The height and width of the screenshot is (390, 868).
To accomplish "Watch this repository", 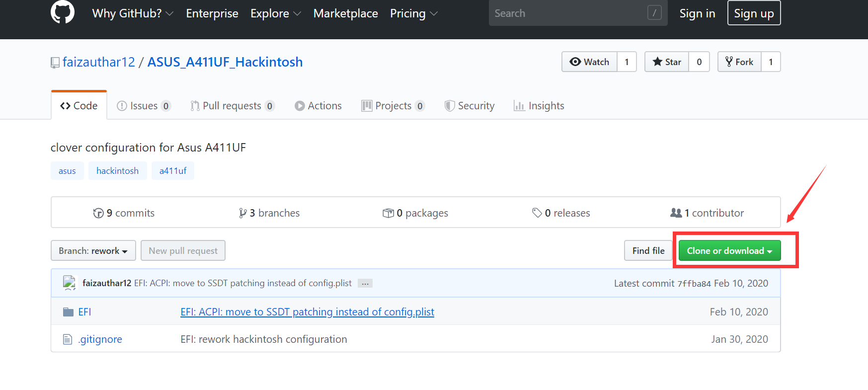I will [x=590, y=62].
